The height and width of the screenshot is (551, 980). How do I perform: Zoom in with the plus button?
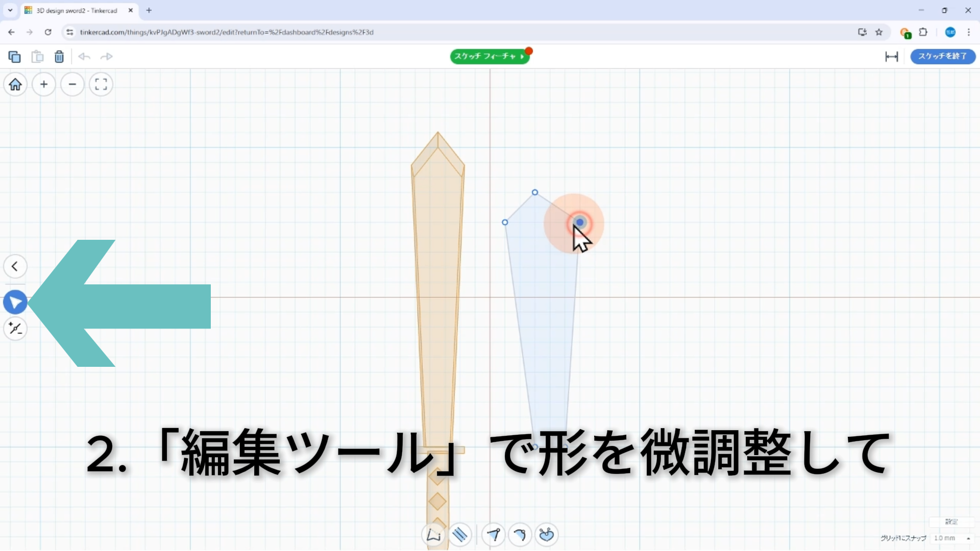click(44, 84)
